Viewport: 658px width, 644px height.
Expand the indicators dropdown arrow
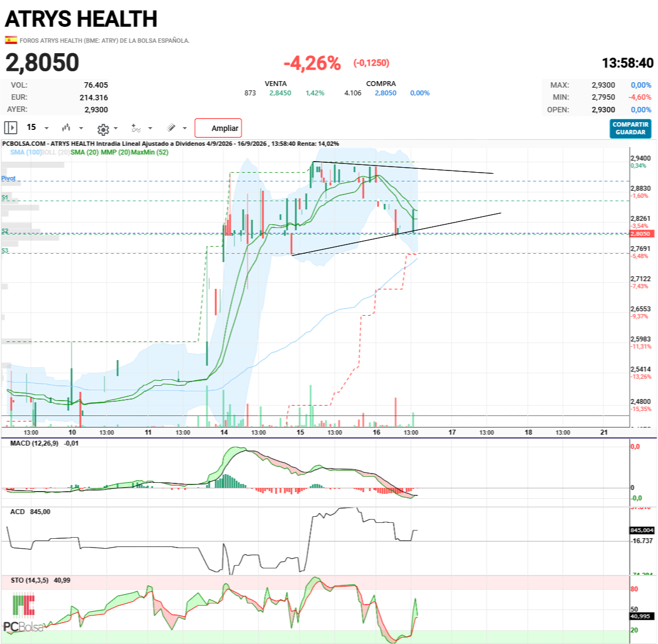tap(150, 128)
